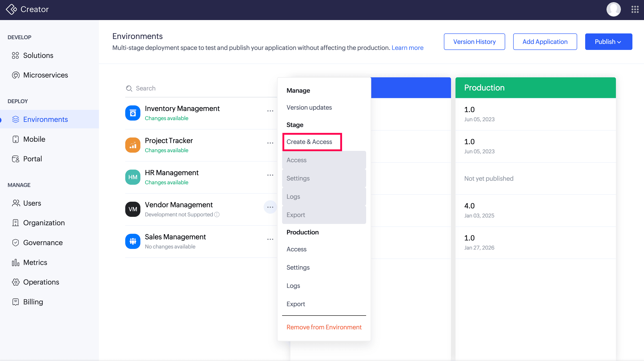
Task: Open the more options menu for Sales Management
Action: pyautogui.click(x=270, y=239)
